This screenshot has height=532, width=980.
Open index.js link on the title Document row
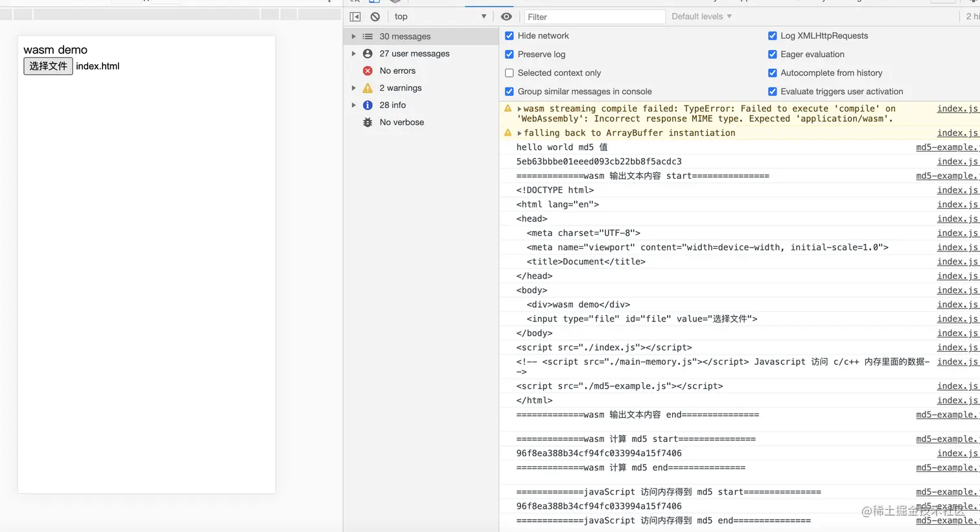[958, 262]
